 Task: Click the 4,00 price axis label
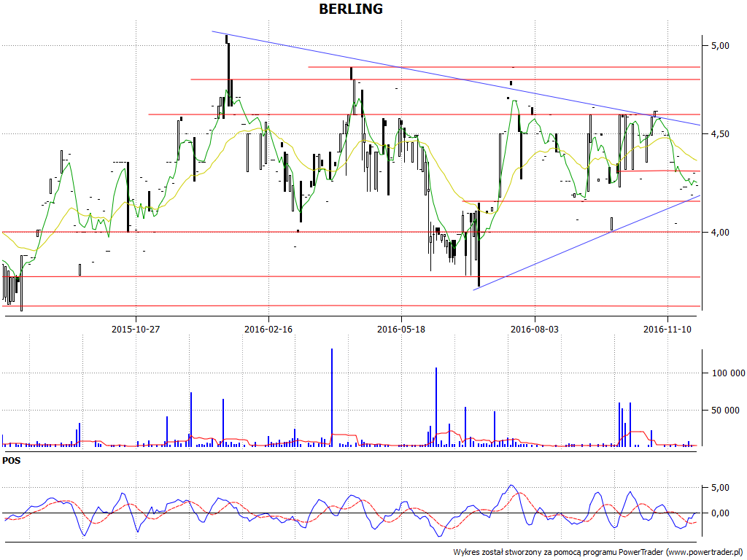tap(720, 233)
